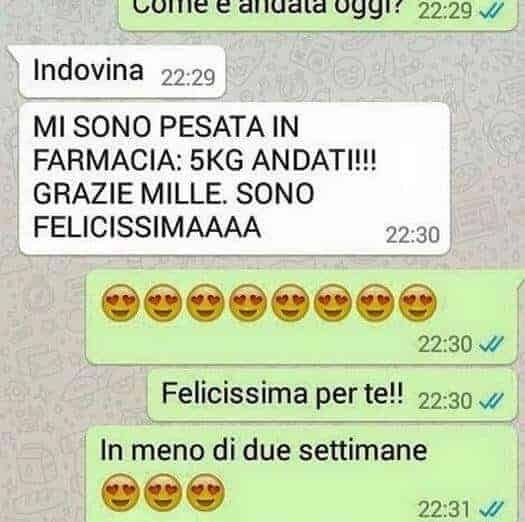Click the read checkmarks beside 22:31
This screenshot has height=522, width=525.
[x=492, y=510]
